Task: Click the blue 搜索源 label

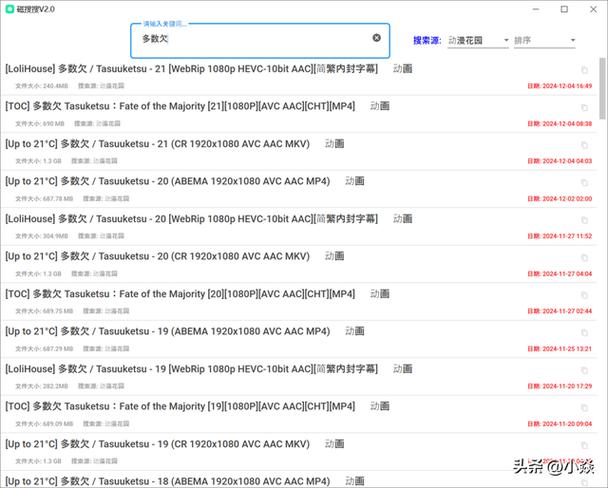Action: point(427,40)
